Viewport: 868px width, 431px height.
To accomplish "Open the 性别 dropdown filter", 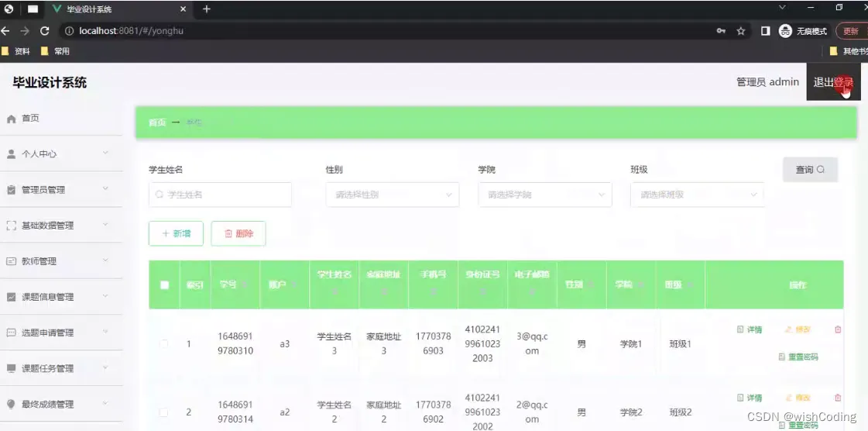I will [393, 195].
